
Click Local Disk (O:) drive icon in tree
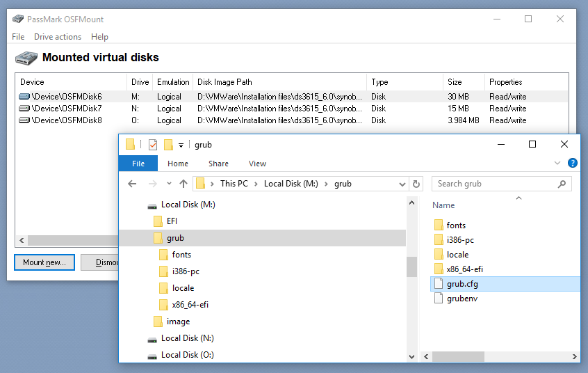(152, 356)
